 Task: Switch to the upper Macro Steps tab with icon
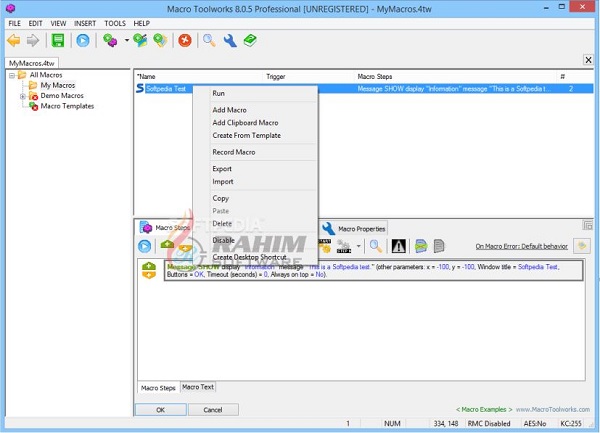[x=165, y=228]
